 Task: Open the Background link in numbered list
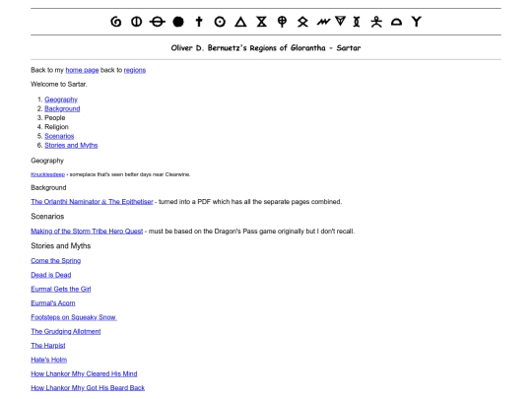(x=62, y=109)
